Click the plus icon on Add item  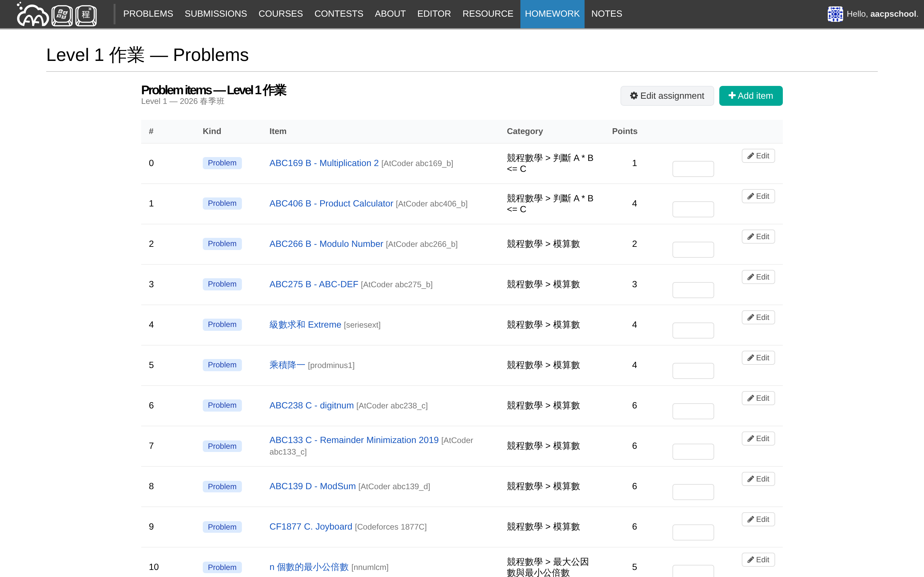click(732, 96)
